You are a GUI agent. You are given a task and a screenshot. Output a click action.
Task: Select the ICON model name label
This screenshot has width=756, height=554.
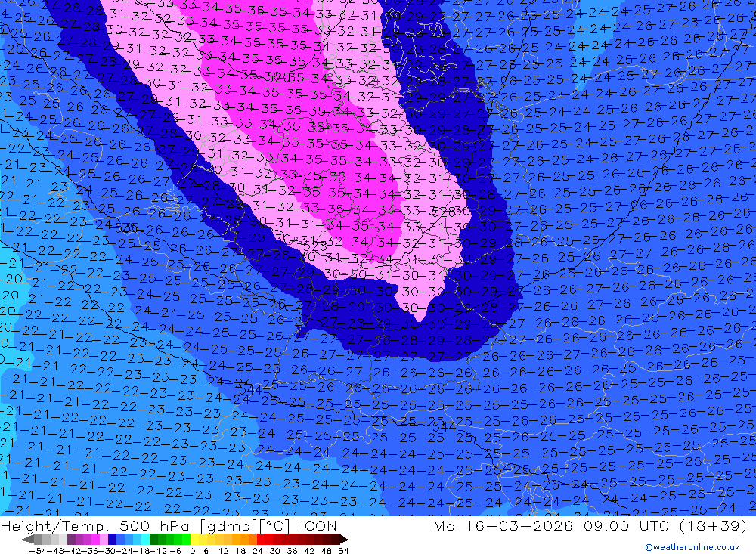pos(318,525)
